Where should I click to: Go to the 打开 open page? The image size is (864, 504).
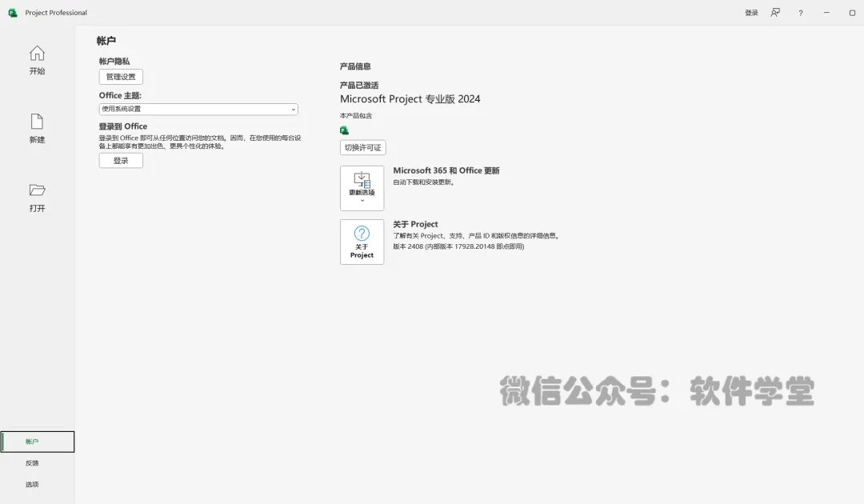coord(37,197)
